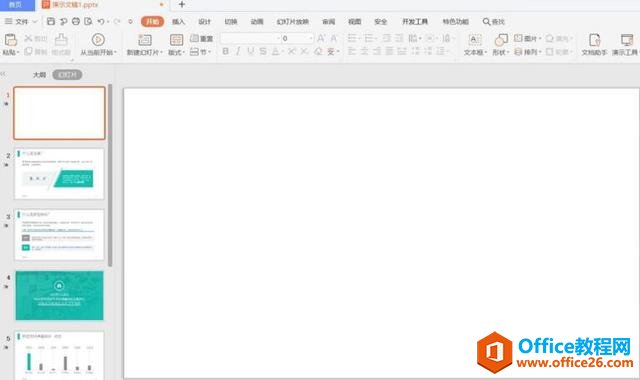
Task: Click the Picture (图片) insert button
Action: [527, 38]
